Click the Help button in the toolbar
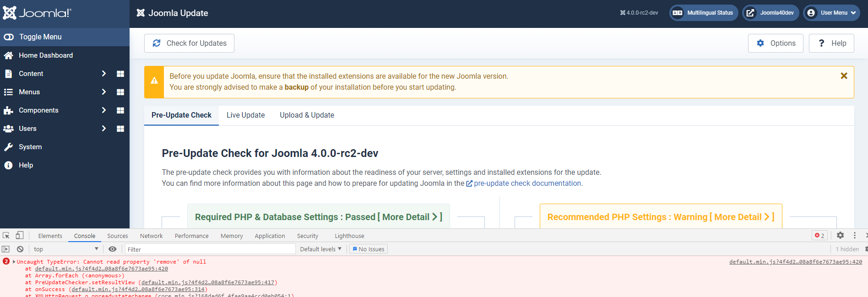The width and height of the screenshot is (868, 297). point(831,43)
